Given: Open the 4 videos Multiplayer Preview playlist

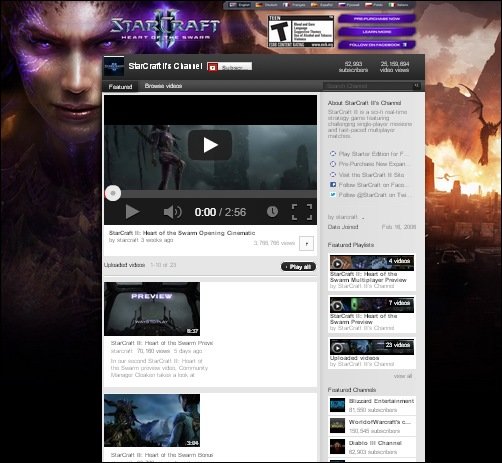Looking at the screenshot, I should pos(372,263).
